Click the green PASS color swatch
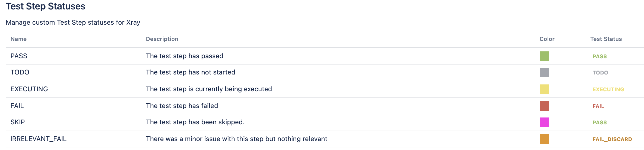The image size is (644, 150). point(544,56)
